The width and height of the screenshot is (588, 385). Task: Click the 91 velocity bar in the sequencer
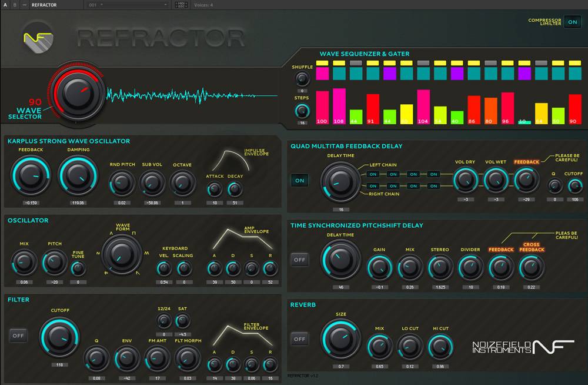point(373,109)
